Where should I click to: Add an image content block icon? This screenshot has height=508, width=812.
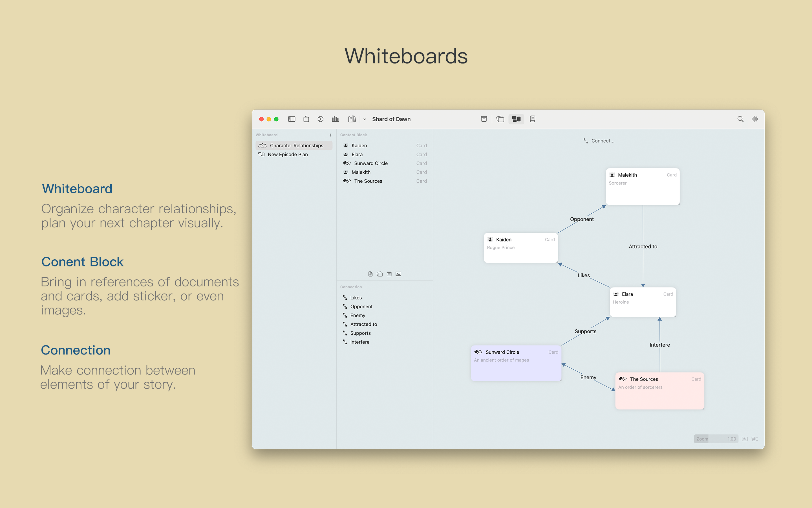coord(399,274)
